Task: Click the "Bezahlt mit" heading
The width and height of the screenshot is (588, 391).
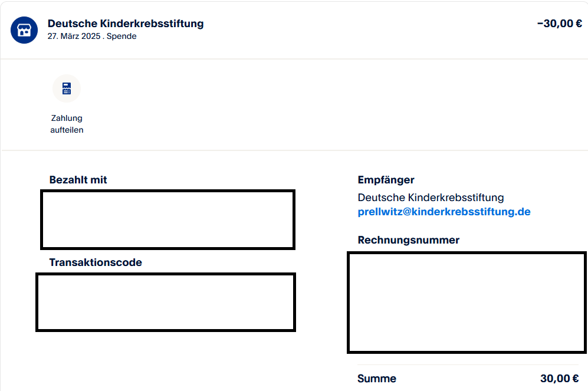Action: point(78,180)
